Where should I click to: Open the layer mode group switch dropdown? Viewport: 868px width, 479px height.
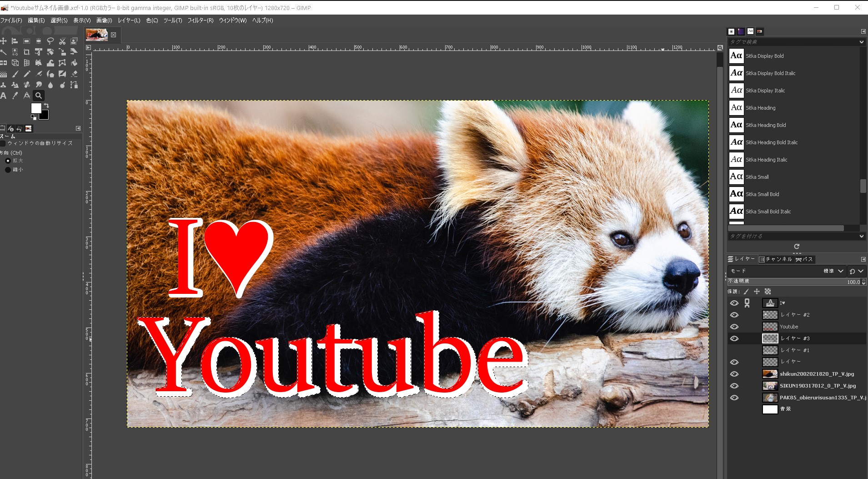pyautogui.click(x=856, y=271)
